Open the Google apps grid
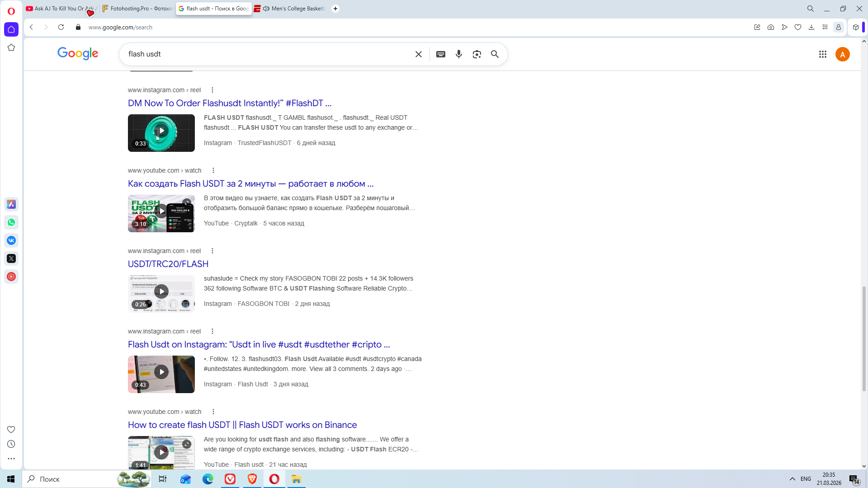868x488 pixels. tap(823, 54)
